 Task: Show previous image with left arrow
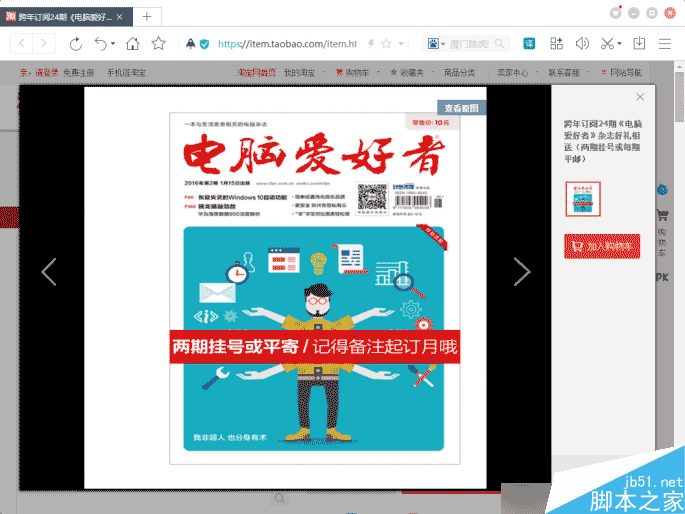(49, 272)
